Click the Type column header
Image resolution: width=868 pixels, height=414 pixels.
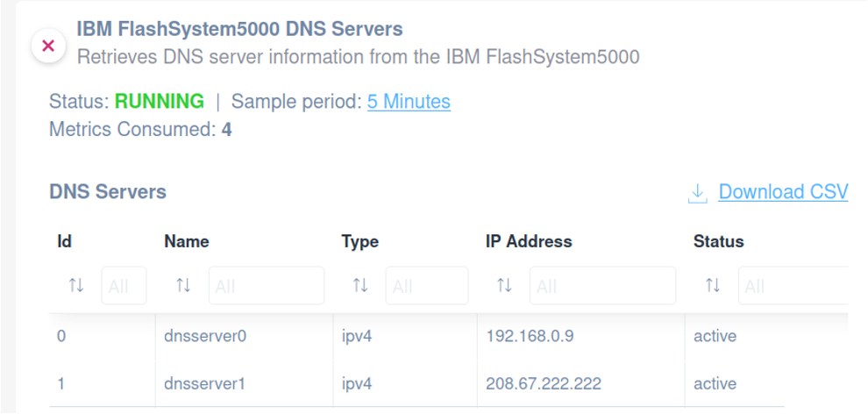359,242
